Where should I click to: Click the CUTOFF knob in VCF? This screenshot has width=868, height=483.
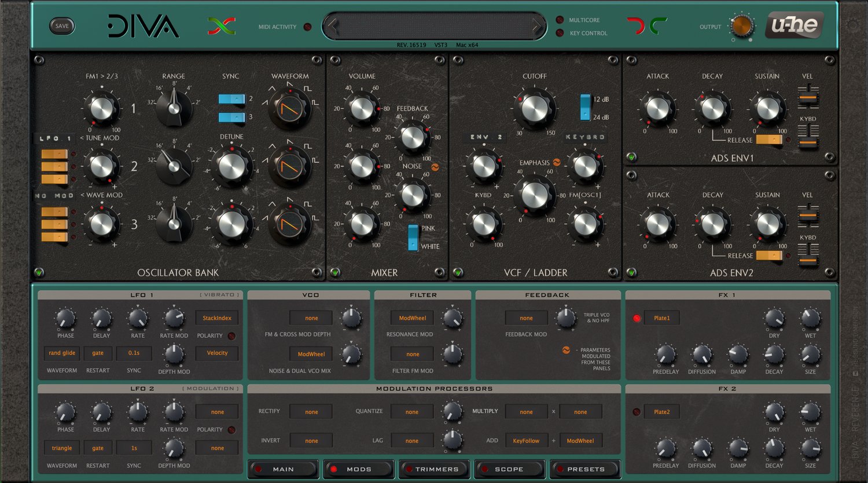(x=535, y=108)
